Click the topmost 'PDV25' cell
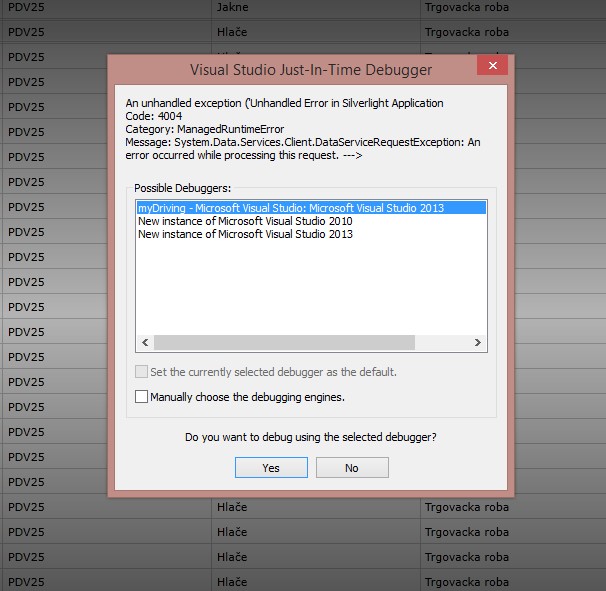The width and height of the screenshot is (606, 591). tap(106, 8)
